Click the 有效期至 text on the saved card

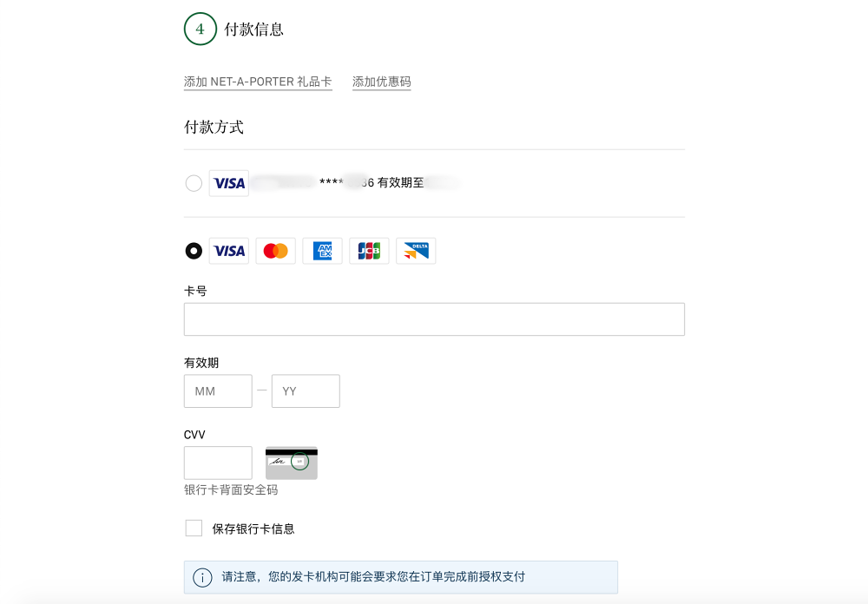pyautogui.click(x=400, y=183)
